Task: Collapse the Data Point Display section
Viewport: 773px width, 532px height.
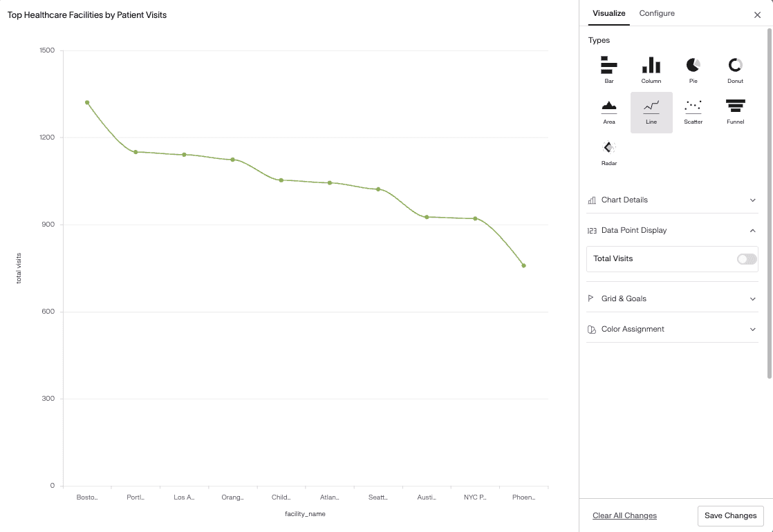Action: click(671, 230)
